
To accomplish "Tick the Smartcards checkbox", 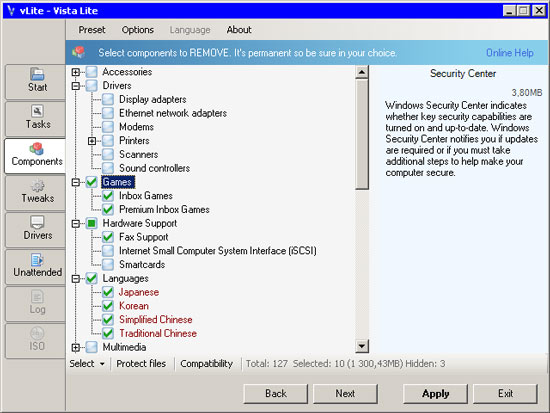I will (108, 265).
